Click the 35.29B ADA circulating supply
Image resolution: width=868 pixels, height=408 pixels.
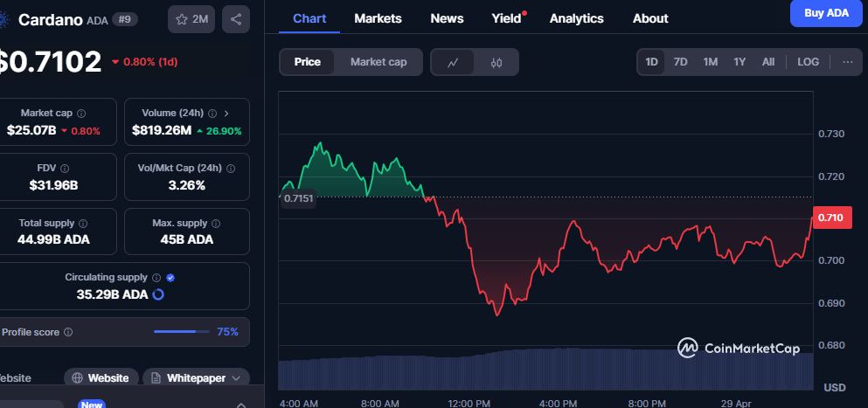(113, 294)
